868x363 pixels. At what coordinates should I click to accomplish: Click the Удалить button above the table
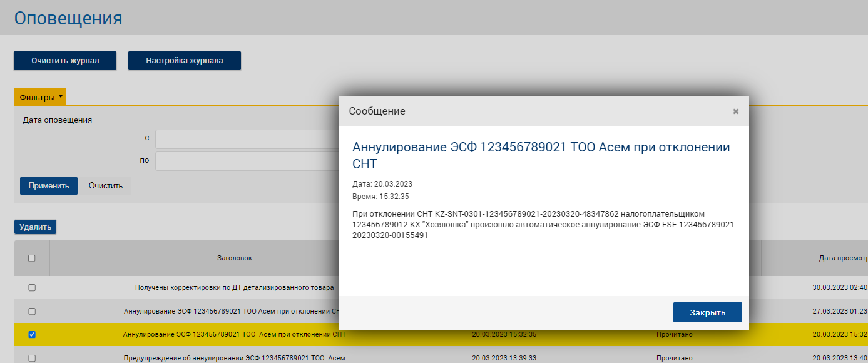[x=35, y=227]
